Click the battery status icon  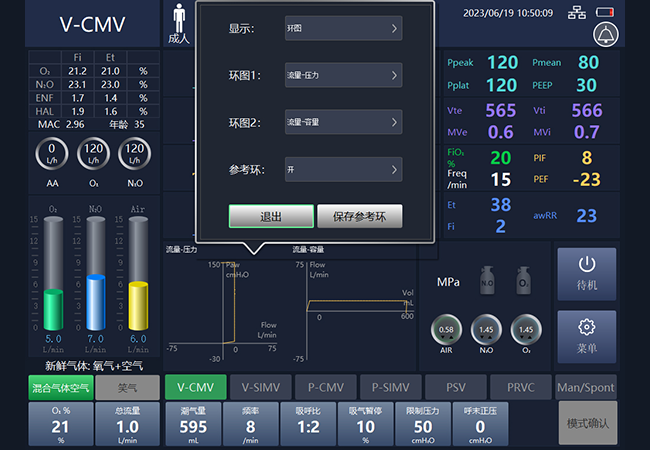606,13
